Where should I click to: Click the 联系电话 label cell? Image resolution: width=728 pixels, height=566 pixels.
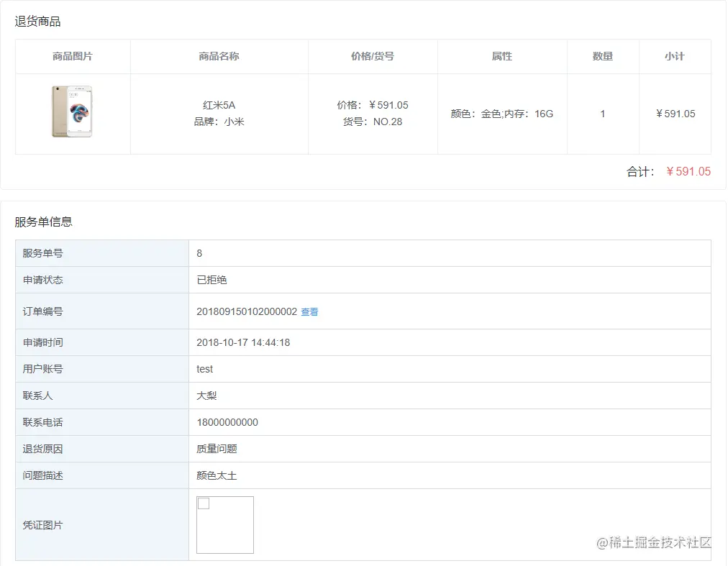(102, 423)
